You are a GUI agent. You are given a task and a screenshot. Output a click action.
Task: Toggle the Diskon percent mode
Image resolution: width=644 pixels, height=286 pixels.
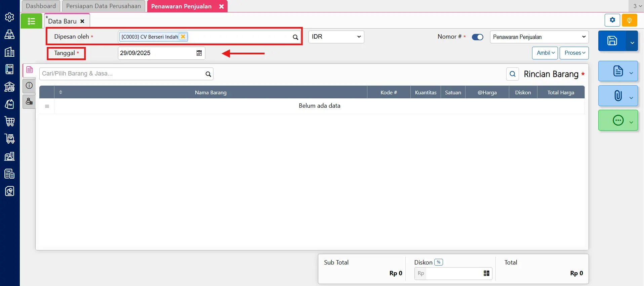click(x=438, y=263)
